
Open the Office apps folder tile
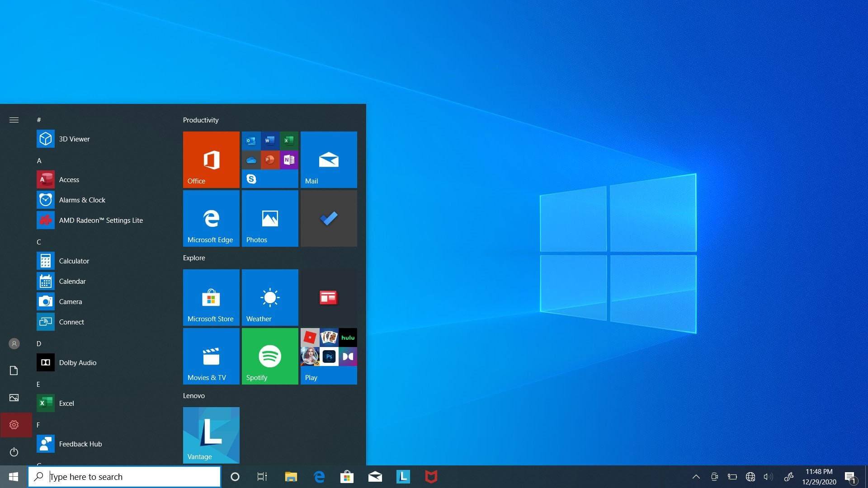[270, 160]
